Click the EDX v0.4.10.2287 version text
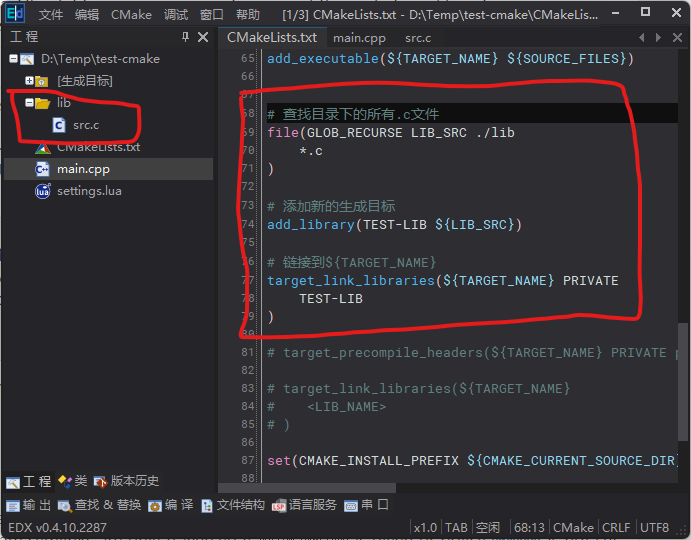This screenshot has height=540, width=691. coord(57,527)
